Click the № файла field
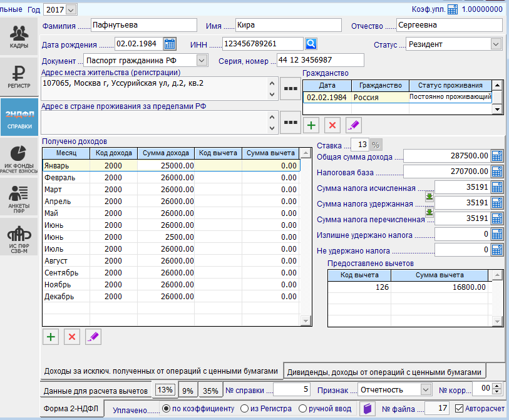Viewport: 509px width, 420px height. 436,408
